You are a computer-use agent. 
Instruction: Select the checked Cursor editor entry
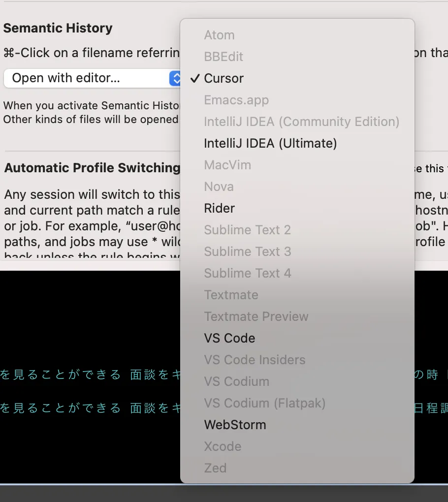(297, 78)
